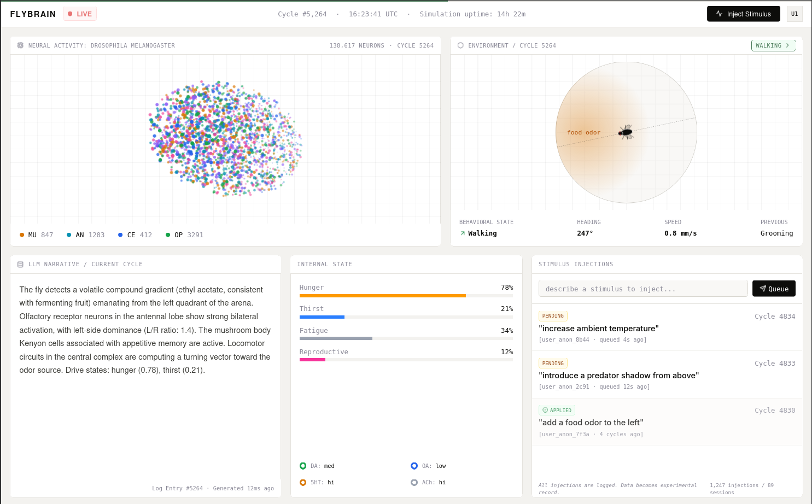Screen dimensions: 812x504
Task: Click the LLM narrative log icon
Action: tap(20, 264)
